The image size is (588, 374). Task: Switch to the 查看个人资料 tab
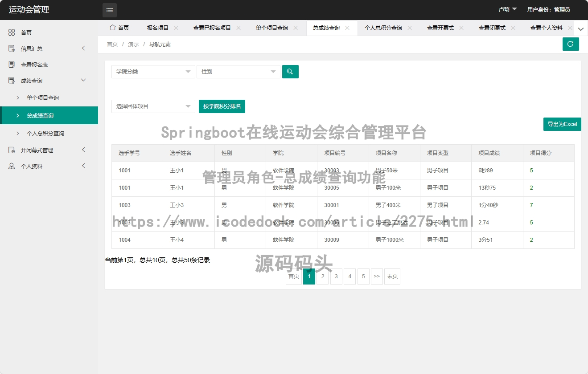point(547,28)
